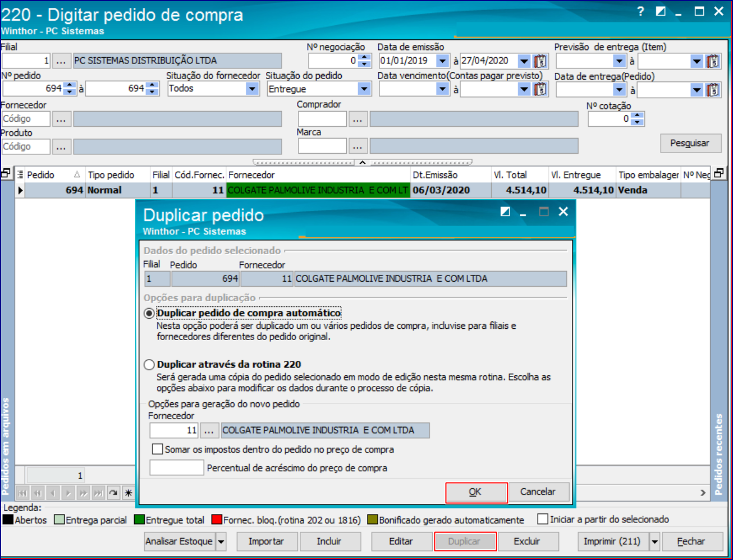The image size is (733, 560).
Task: Open calendar icon beside Data de emissão
Action: (x=540, y=61)
